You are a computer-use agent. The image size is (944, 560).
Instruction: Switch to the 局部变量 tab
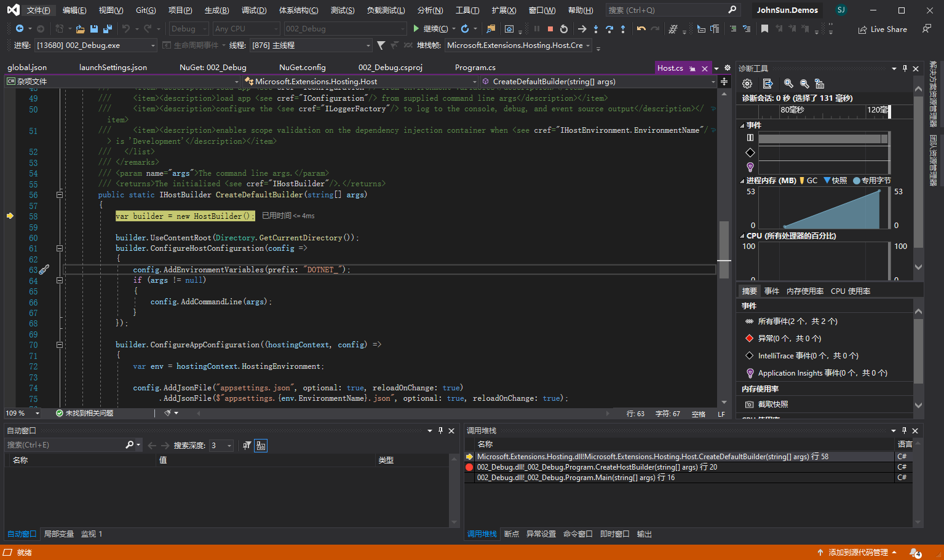(59, 534)
